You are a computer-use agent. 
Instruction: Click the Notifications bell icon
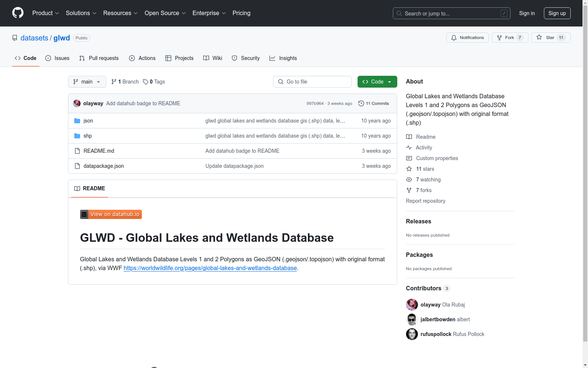point(454,37)
